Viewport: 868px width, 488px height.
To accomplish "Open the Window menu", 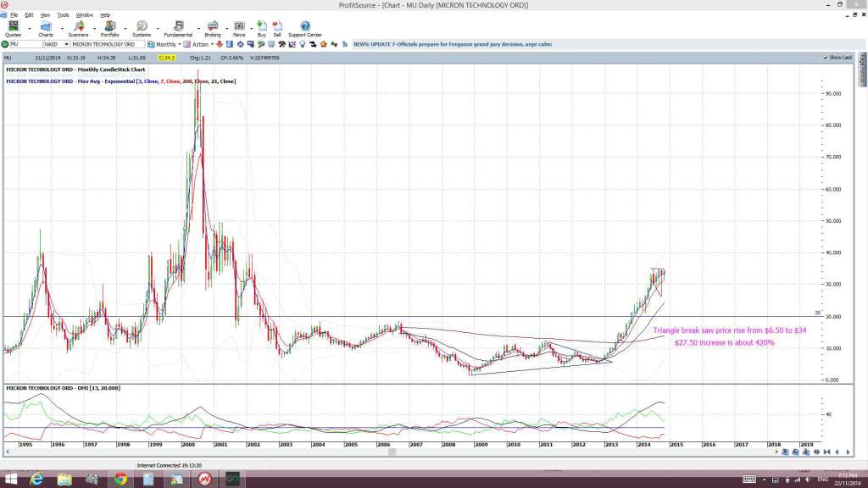I will click(x=84, y=15).
